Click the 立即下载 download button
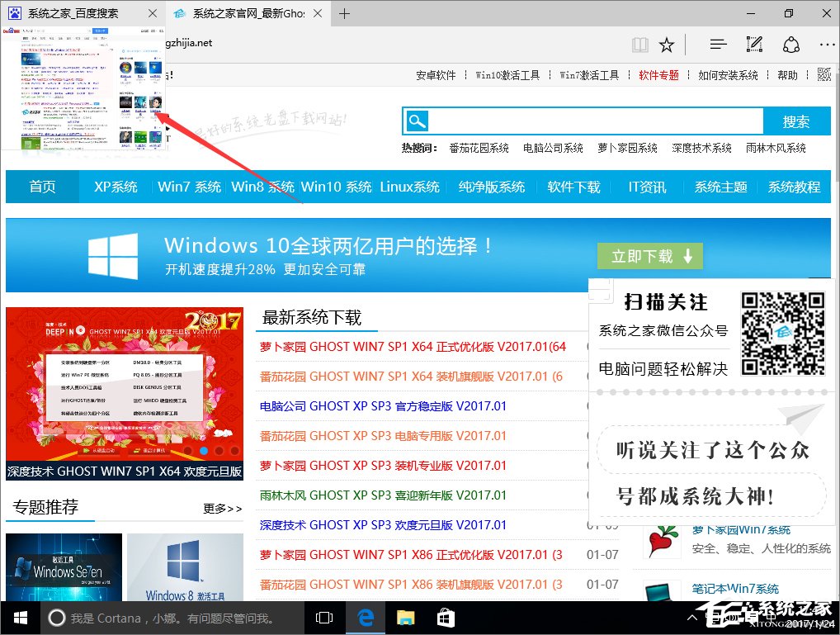Viewport: 840px width, 635px height. point(649,256)
